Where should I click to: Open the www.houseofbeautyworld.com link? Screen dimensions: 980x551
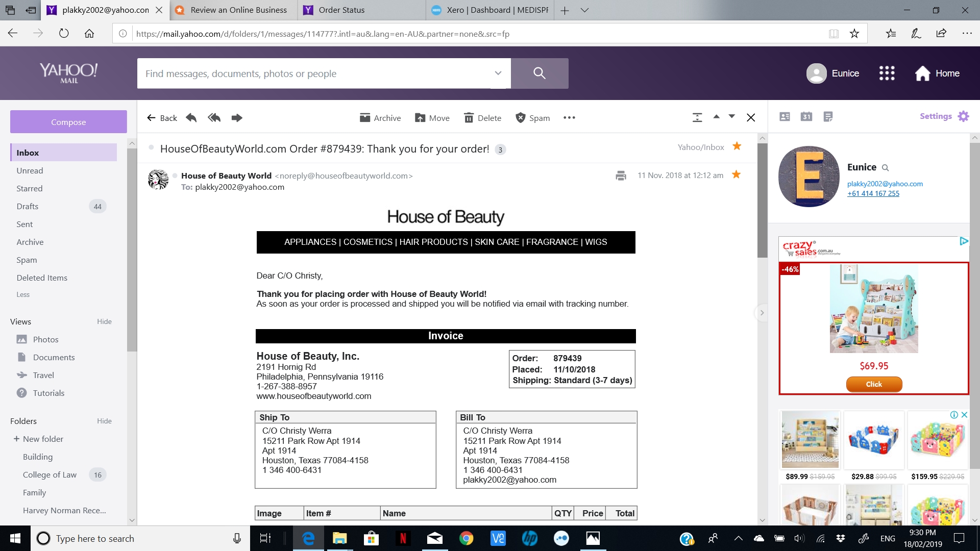[314, 396]
